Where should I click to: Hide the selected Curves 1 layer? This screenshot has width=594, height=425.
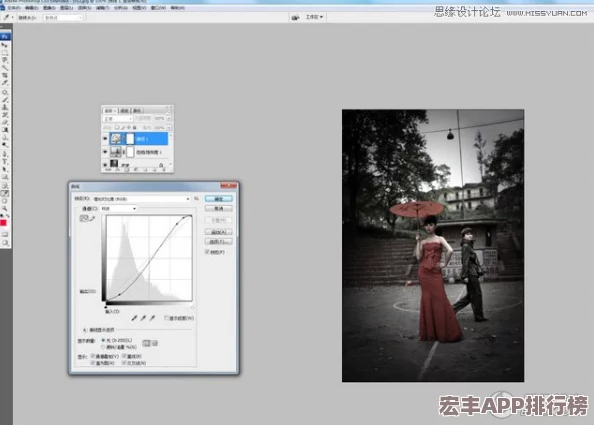click(105, 139)
